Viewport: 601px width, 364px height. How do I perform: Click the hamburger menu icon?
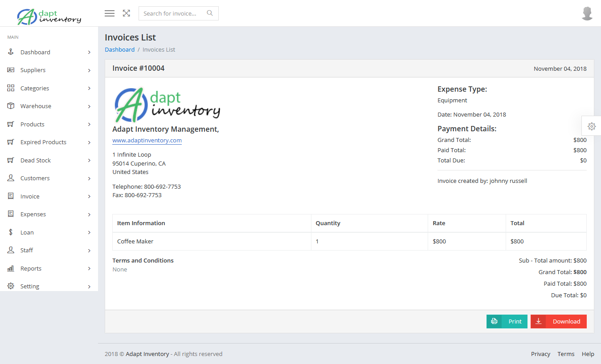110,13
